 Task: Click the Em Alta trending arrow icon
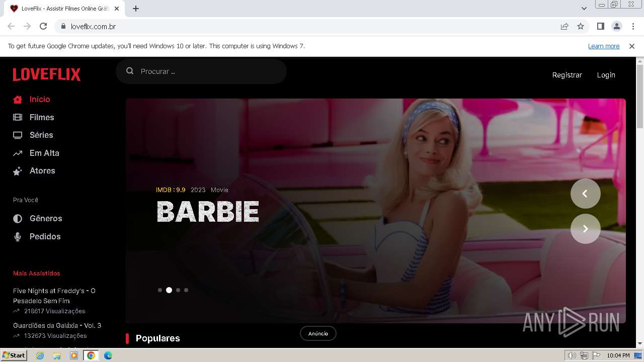tap(18, 153)
